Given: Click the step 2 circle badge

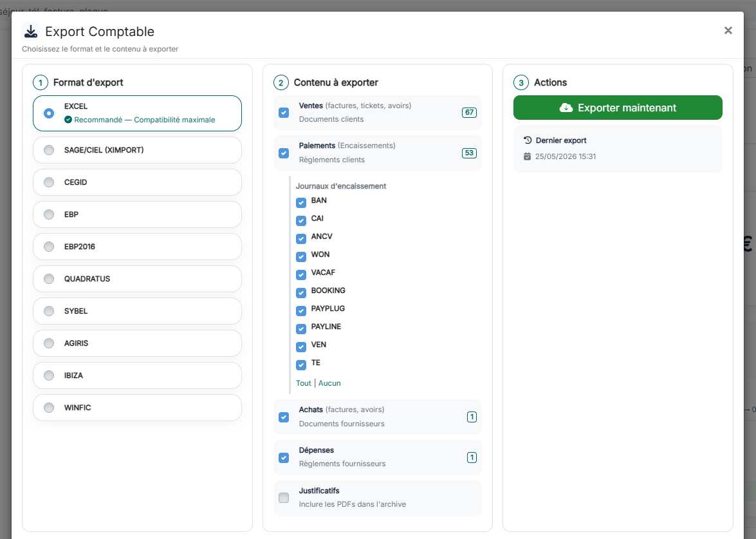Looking at the screenshot, I should 281,82.
